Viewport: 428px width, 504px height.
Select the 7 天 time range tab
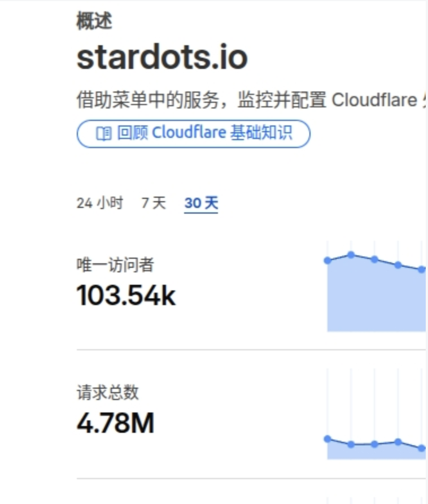click(x=154, y=203)
